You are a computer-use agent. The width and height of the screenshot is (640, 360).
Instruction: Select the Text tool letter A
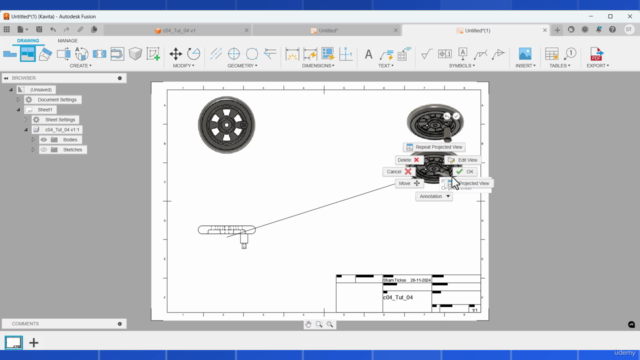coord(368,54)
